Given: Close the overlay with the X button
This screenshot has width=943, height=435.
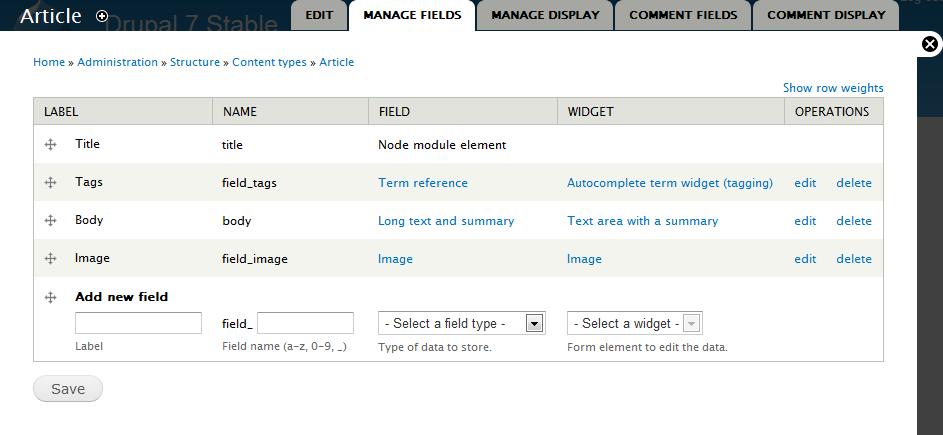Looking at the screenshot, I should pyautogui.click(x=930, y=44).
